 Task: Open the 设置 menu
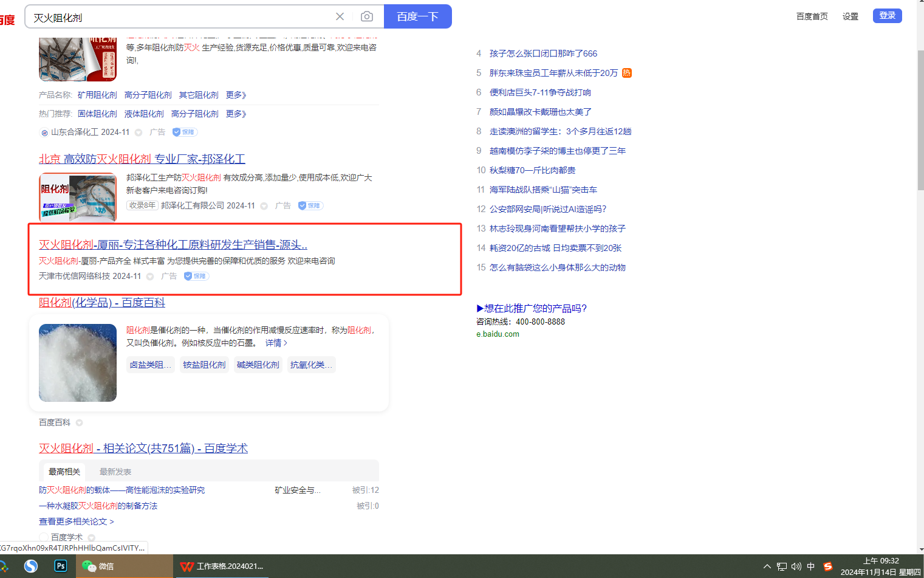click(x=850, y=16)
